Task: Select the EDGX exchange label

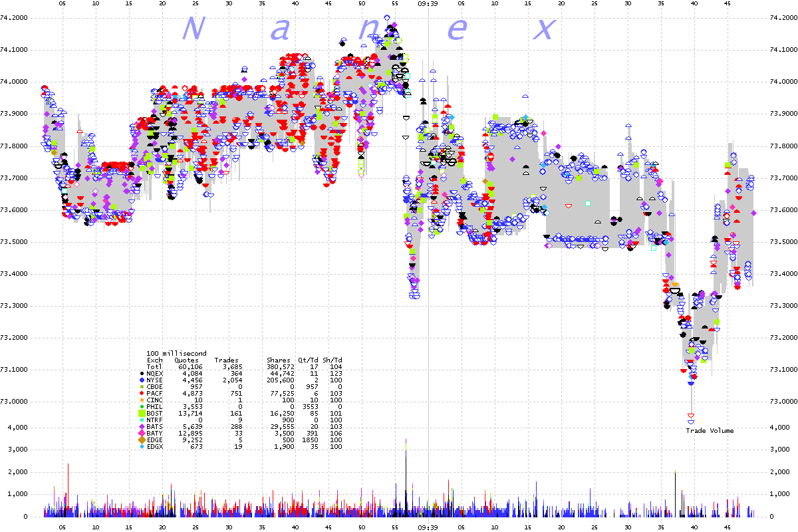Action: coord(154,446)
